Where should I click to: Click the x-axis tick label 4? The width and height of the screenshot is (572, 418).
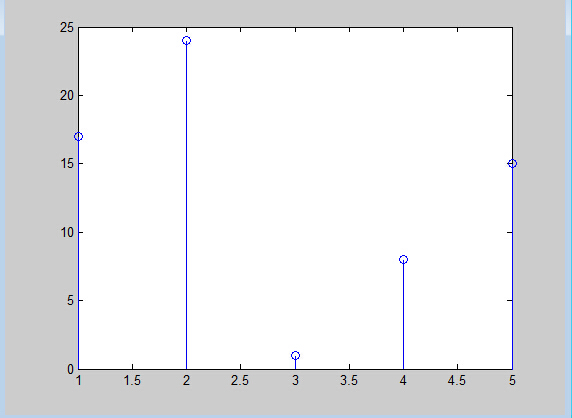pos(403,381)
